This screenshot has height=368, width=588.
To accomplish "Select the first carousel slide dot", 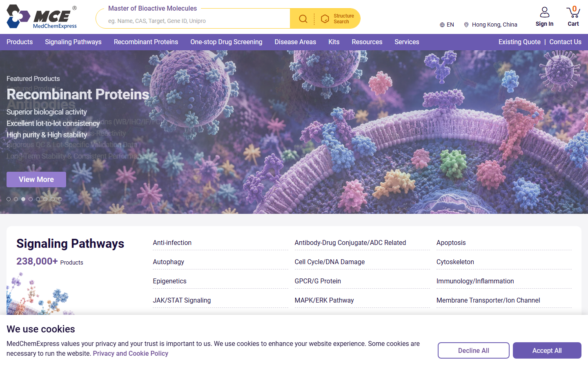I will click(x=9, y=199).
